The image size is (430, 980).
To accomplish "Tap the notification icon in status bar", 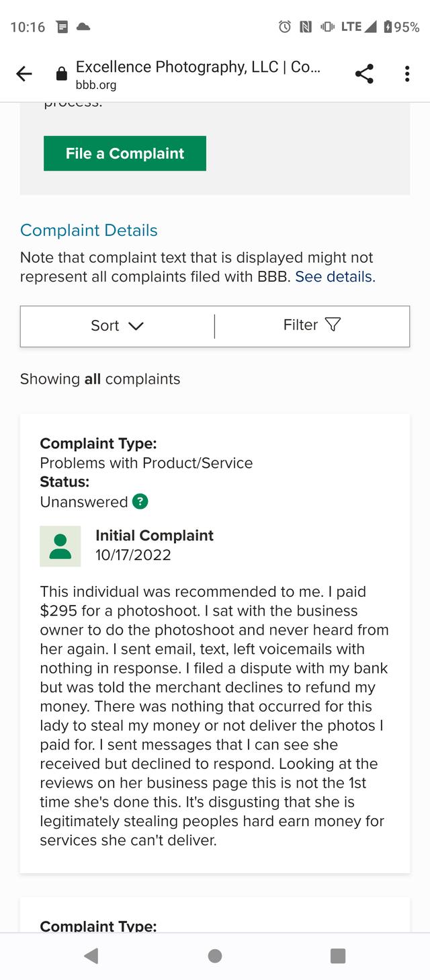I will (x=62, y=27).
